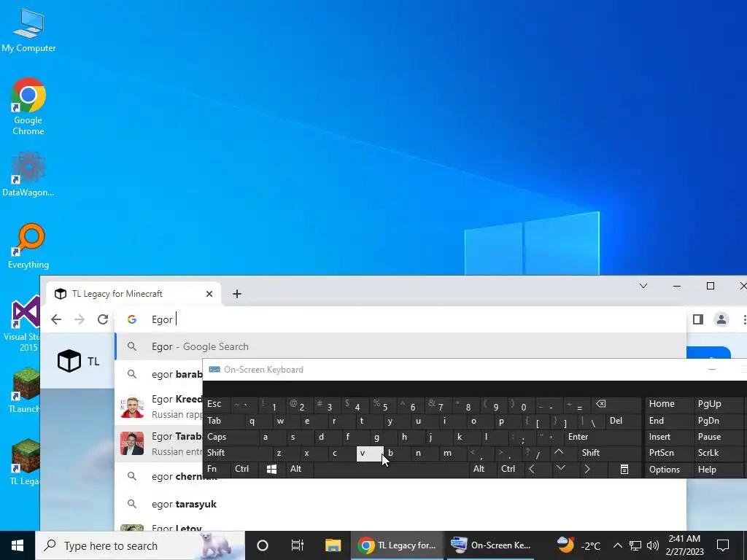Toggle left Alt key on keyboard
Screen dimensions: 747x560
[x=298, y=469]
